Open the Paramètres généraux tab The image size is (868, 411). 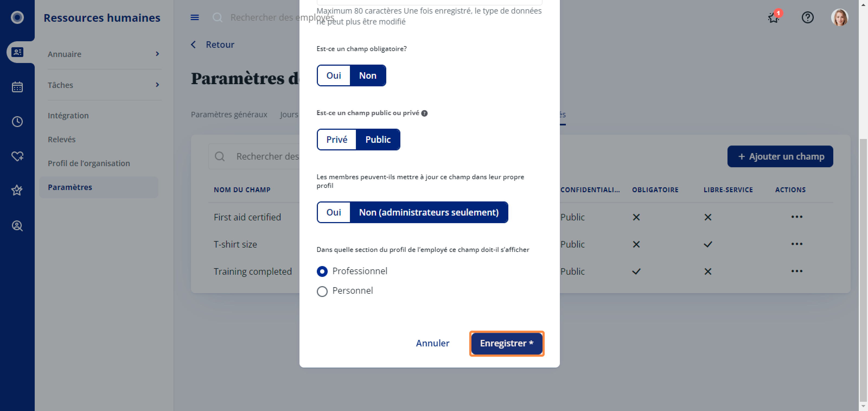point(229,115)
